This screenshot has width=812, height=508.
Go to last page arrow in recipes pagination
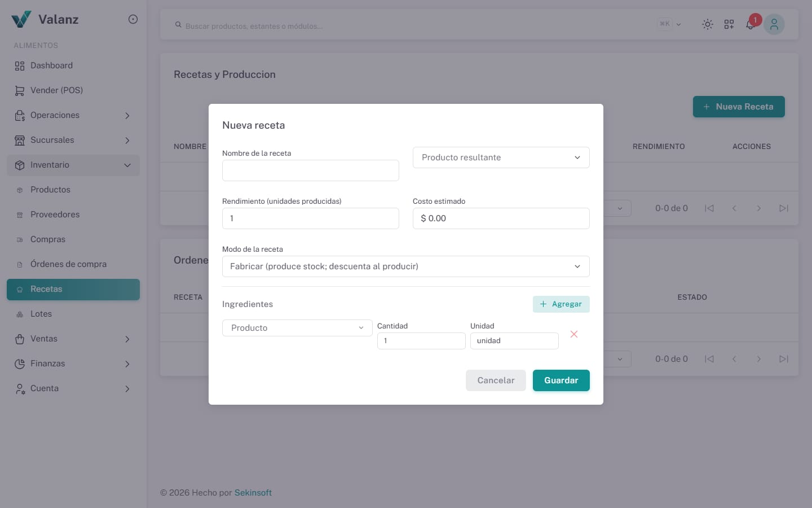point(784,208)
